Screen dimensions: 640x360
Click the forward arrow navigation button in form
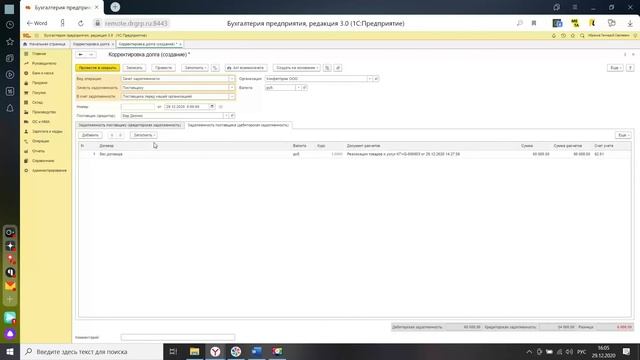pyautogui.click(x=91, y=54)
